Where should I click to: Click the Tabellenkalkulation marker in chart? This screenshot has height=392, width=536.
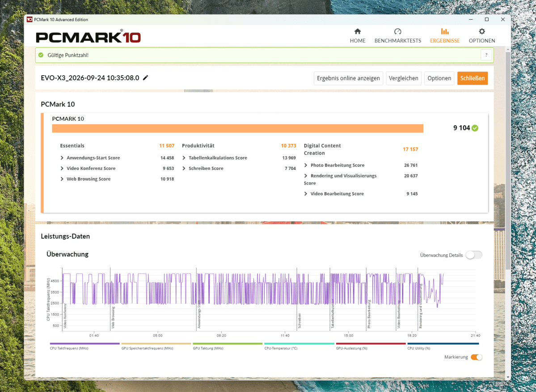tap(333, 314)
